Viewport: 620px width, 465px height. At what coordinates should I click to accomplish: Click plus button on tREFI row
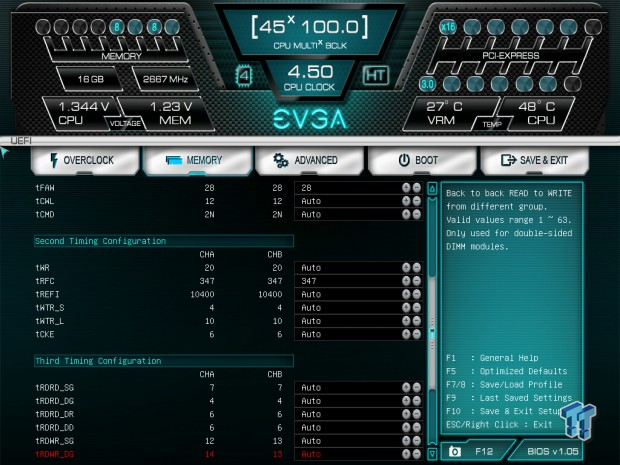click(406, 294)
